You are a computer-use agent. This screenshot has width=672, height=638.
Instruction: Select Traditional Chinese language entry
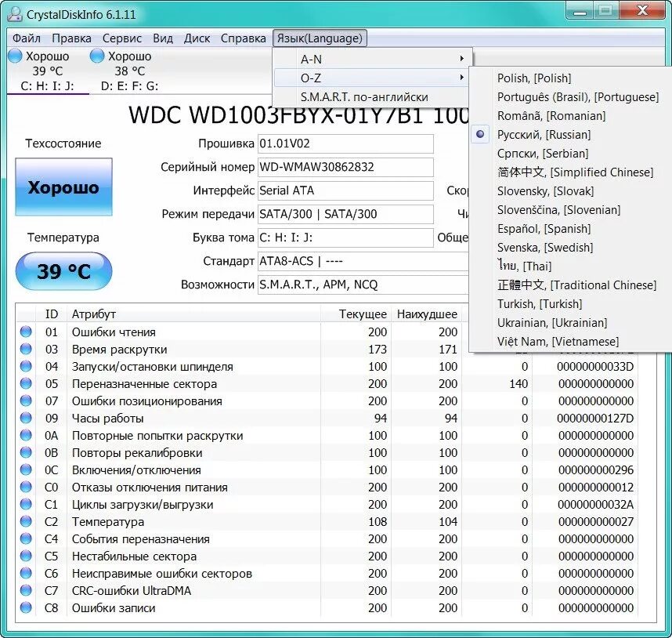(x=570, y=285)
